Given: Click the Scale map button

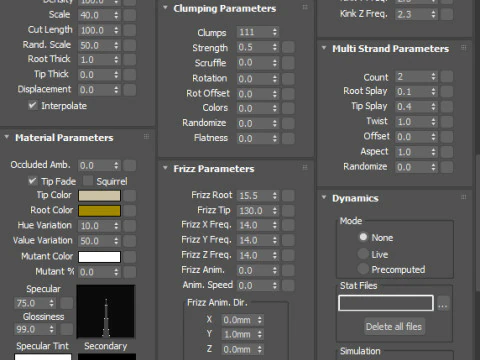Looking at the screenshot, I should [x=130, y=15].
